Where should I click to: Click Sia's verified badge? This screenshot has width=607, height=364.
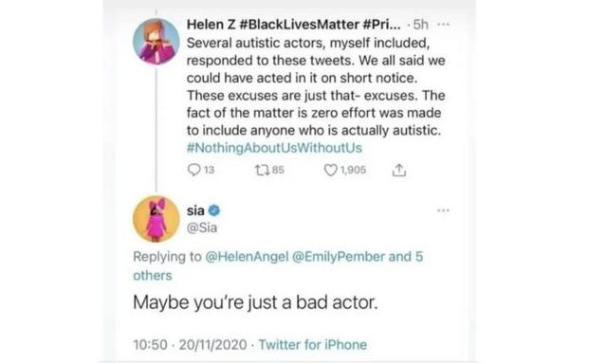pos(214,210)
